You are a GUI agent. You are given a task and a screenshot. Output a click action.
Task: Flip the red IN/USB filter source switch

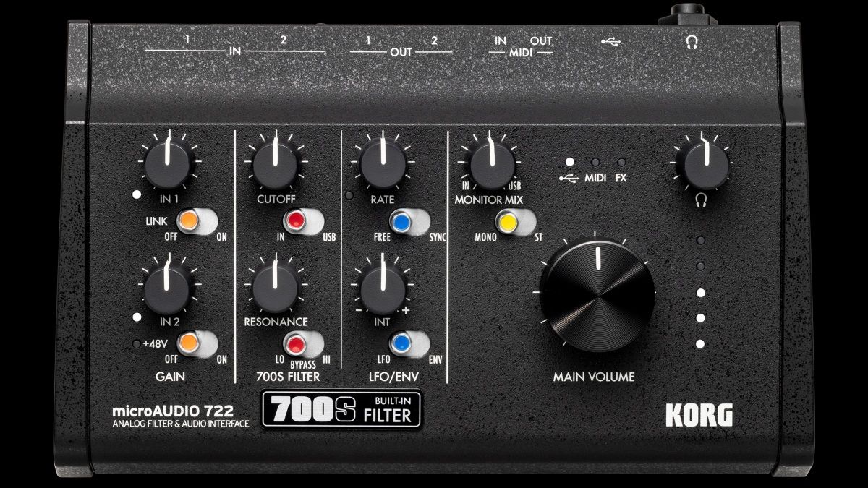[302, 220]
